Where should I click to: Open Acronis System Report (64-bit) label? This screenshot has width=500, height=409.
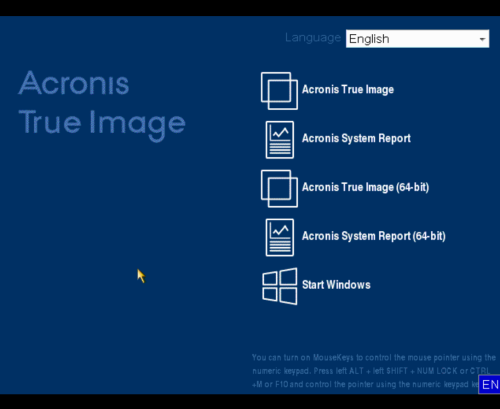pos(374,236)
